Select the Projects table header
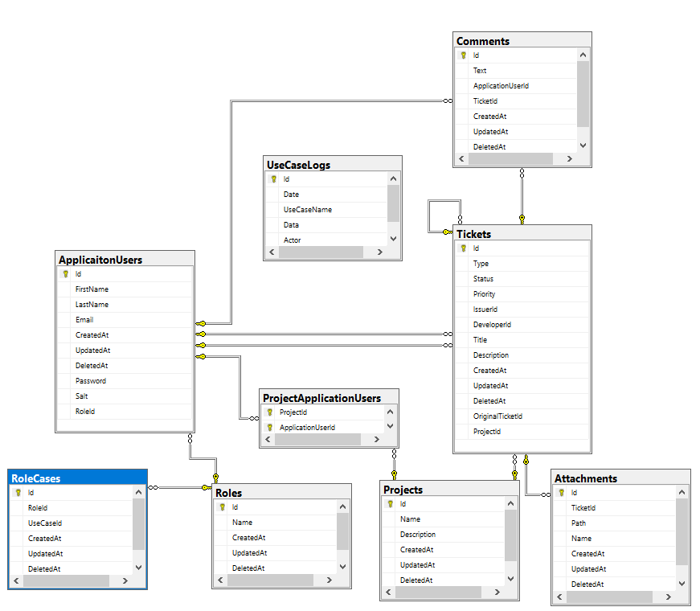The height and width of the screenshot is (611, 700). (449, 490)
